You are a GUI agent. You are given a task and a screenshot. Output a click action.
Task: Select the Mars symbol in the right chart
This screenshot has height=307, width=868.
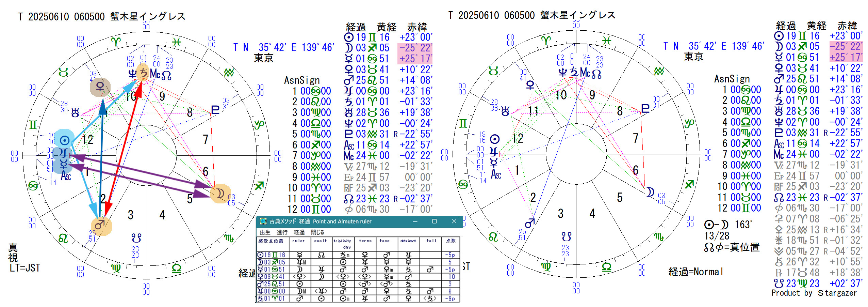click(530, 224)
